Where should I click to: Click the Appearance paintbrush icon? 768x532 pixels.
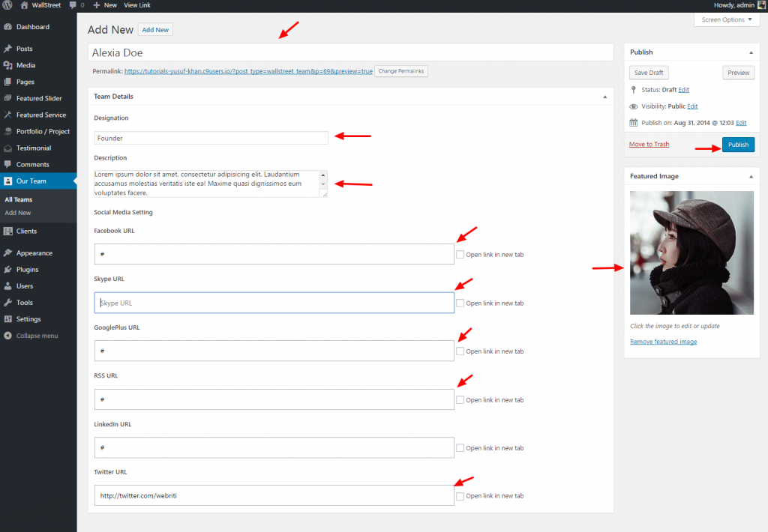[7, 253]
